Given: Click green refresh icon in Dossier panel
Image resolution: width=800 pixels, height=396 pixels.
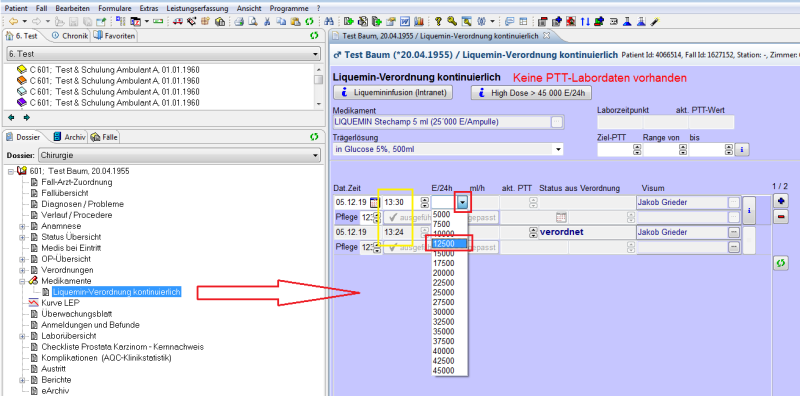Looking at the screenshot, I should tap(315, 137).
